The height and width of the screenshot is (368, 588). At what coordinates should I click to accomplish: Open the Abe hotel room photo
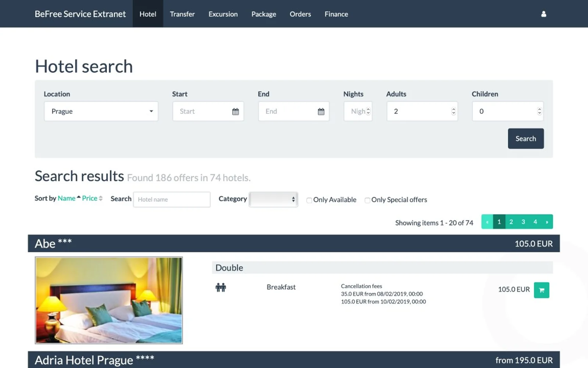click(109, 300)
